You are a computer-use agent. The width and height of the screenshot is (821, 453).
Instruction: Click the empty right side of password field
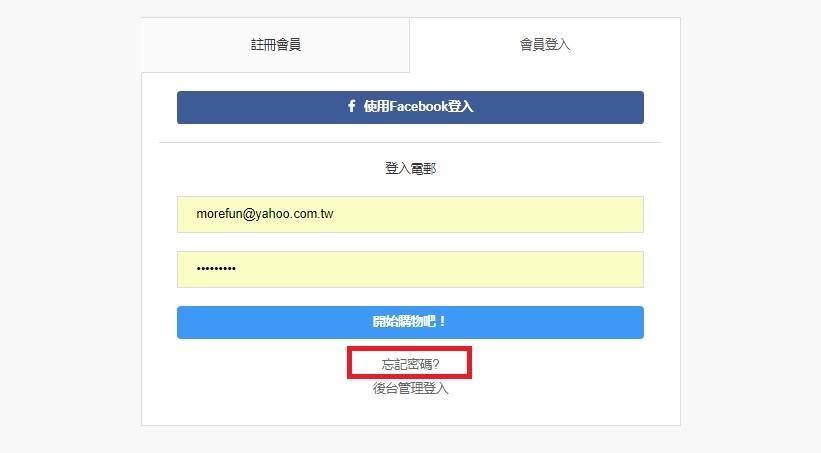coord(524,269)
